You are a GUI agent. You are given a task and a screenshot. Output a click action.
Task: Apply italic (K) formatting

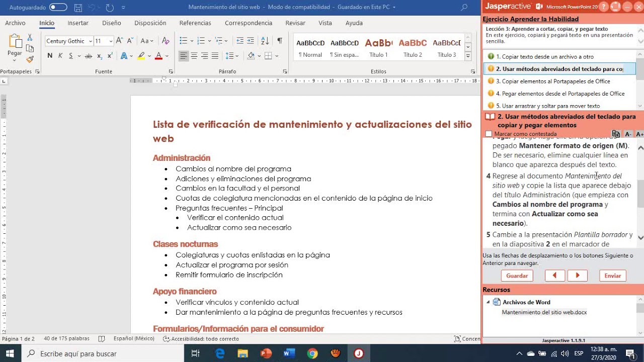click(60, 56)
